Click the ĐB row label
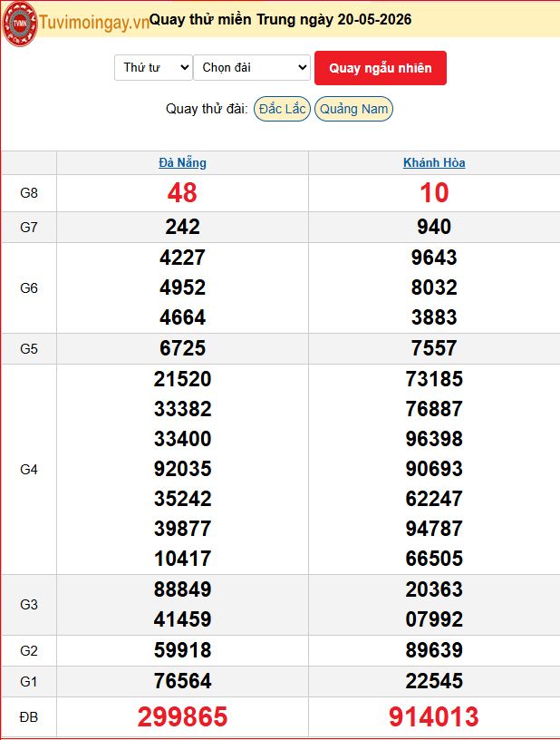This screenshot has height=740, width=560. click(x=29, y=717)
